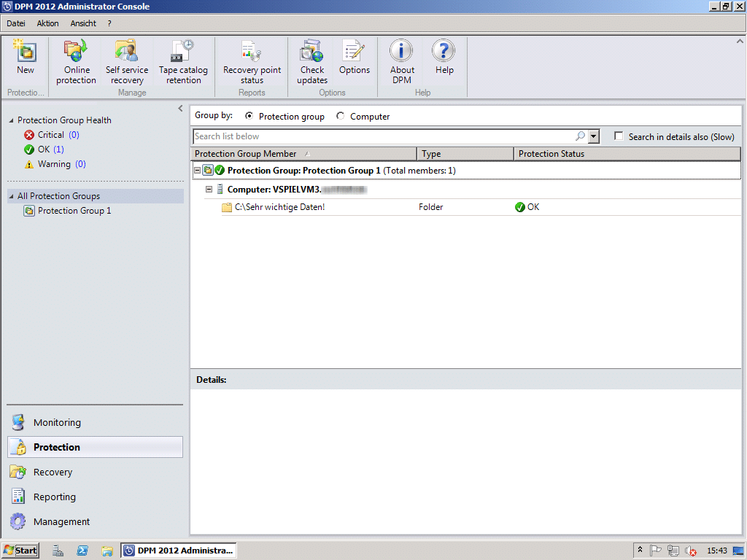The height and width of the screenshot is (560, 747).
Task: Launch PowerShell from the taskbar
Action: [x=82, y=551]
